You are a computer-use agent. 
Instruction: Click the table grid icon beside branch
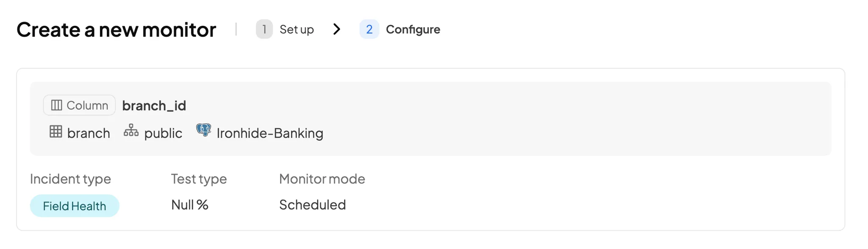56,132
